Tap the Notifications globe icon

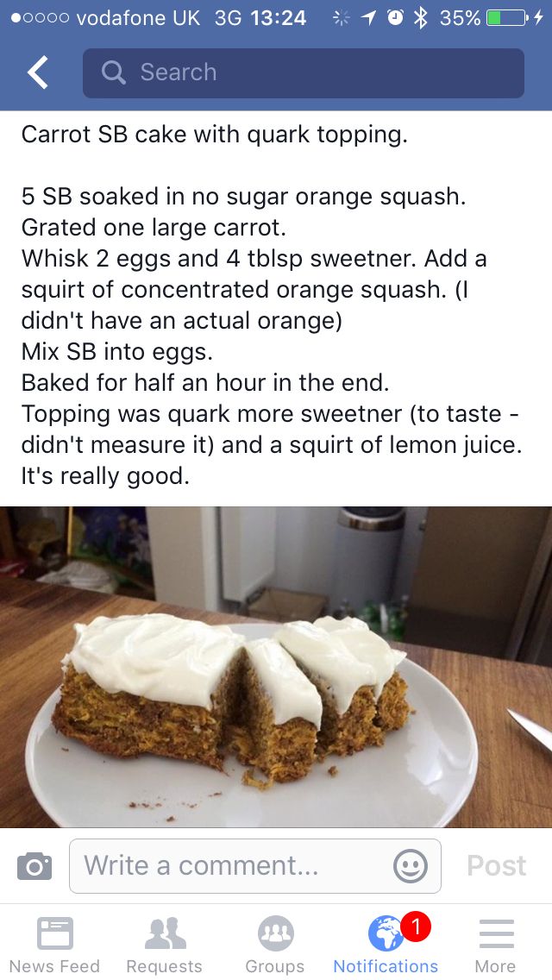(x=386, y=933)
